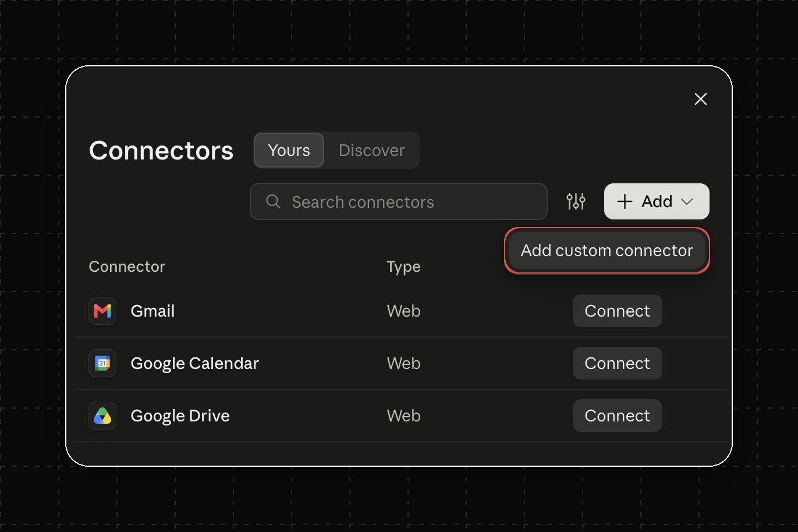798x532 pixels.
Task: Select the Gmail row name
Action: point(152,311)
